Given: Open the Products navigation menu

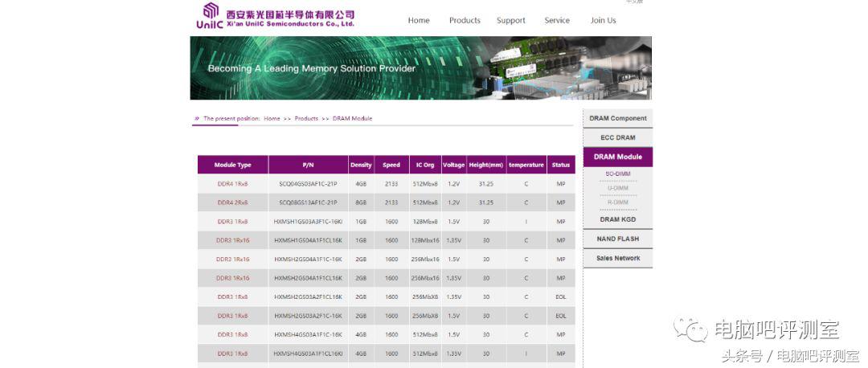Looking at the screenshot, I should pyautogui.click(x=465, y=21).
